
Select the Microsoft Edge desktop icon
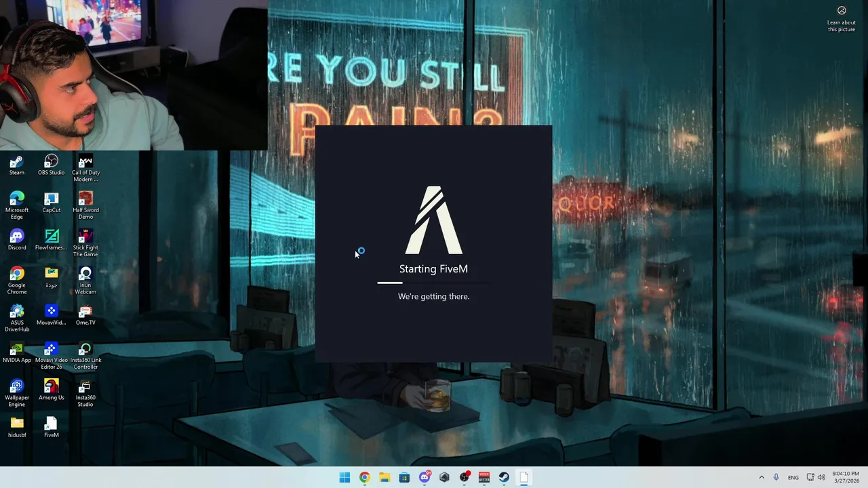(x=17, y=205)
